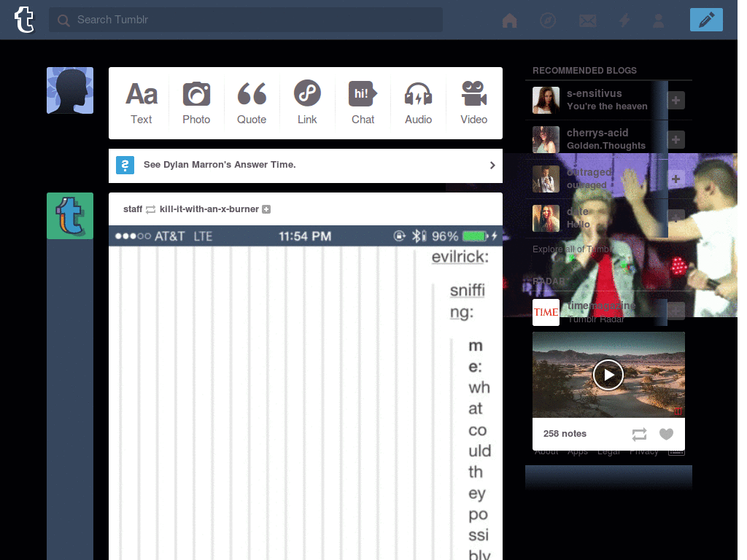Create a new Text post
Image resolution: width=747 pixels, height=560 pixels.
(x=141, y=103)
